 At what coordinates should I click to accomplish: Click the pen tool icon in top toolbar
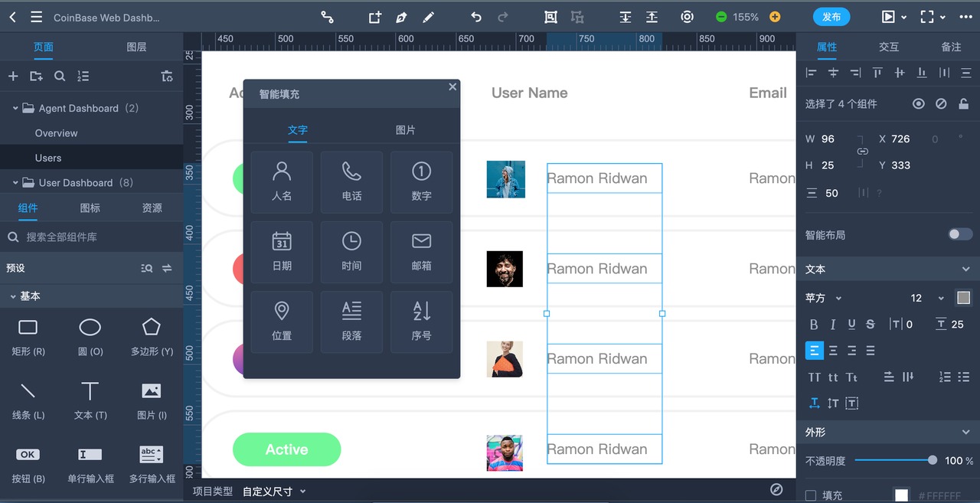pyautogui.click(x=401, y=17)
